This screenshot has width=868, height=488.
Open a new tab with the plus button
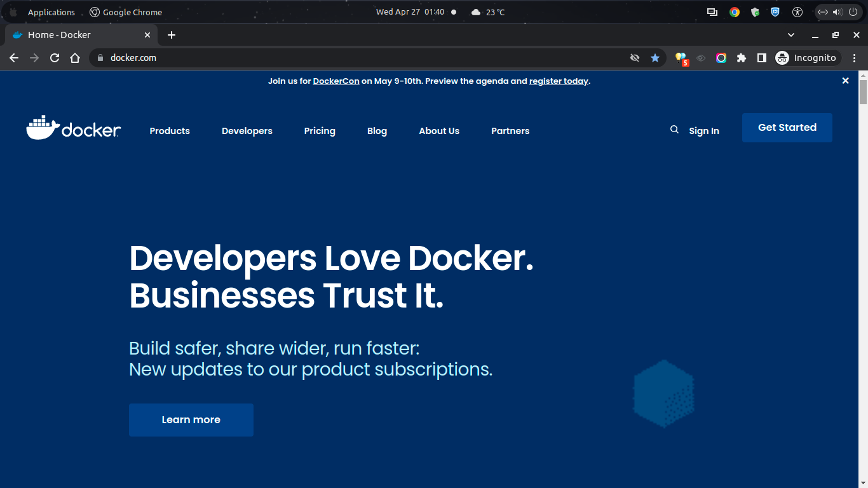172,35
